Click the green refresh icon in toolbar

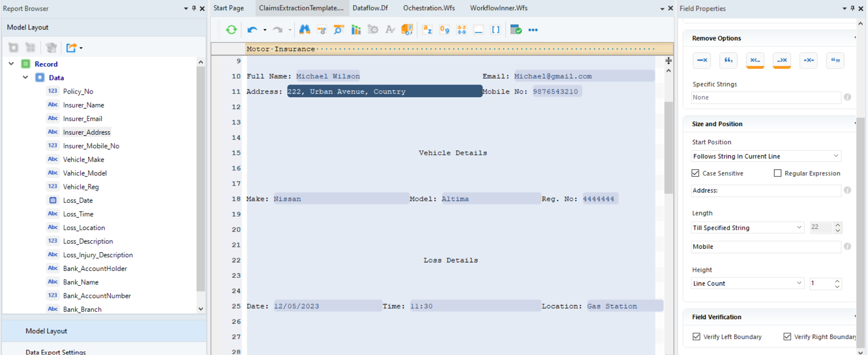pyautogui.click(x=231, y=30)
